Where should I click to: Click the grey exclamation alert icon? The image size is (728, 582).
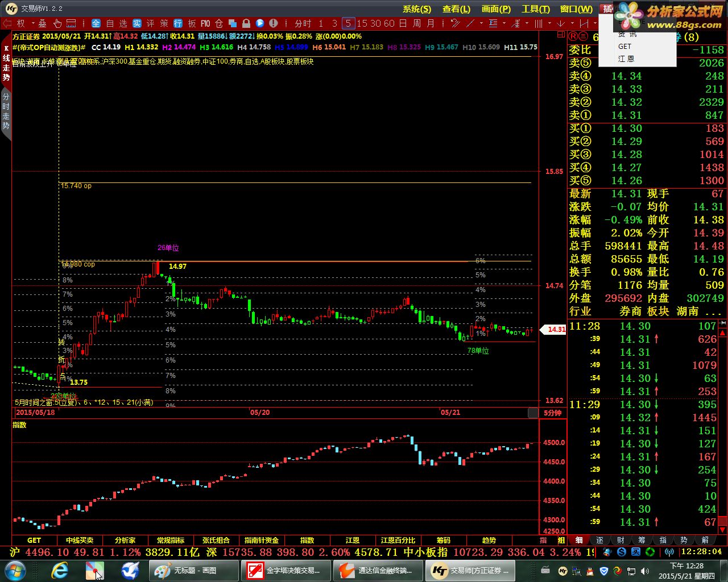(274, 23)
